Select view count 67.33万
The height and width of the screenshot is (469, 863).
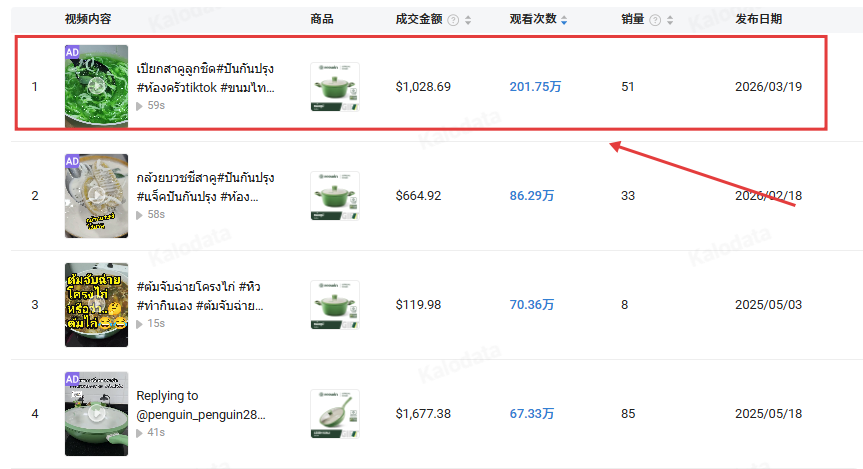point(532,413)
